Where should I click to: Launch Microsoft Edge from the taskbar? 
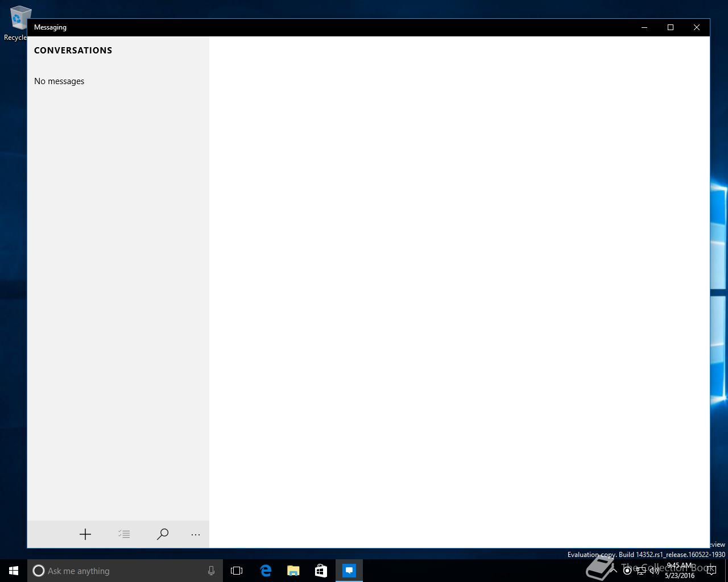tap(265, 571)
